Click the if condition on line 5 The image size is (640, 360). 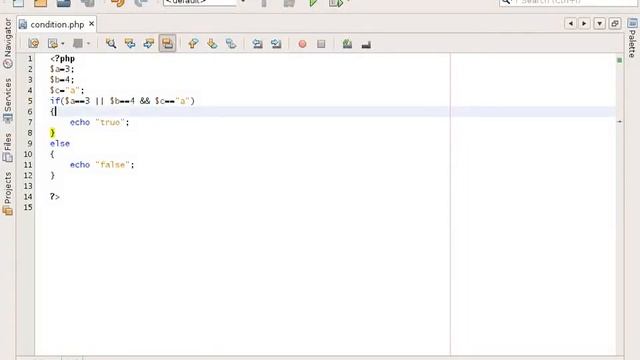tap(122, 101)
